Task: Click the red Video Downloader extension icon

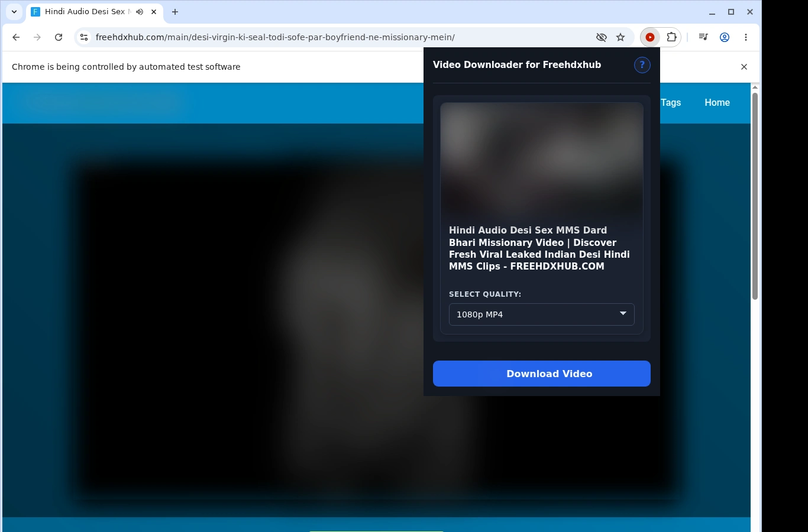Action: (x=650, y=37)
